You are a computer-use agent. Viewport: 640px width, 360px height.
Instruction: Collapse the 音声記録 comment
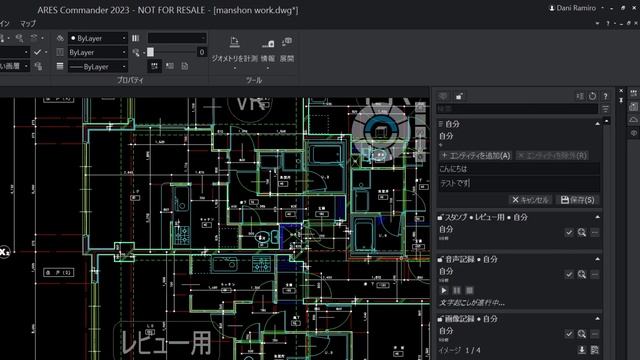coord(598,259)
